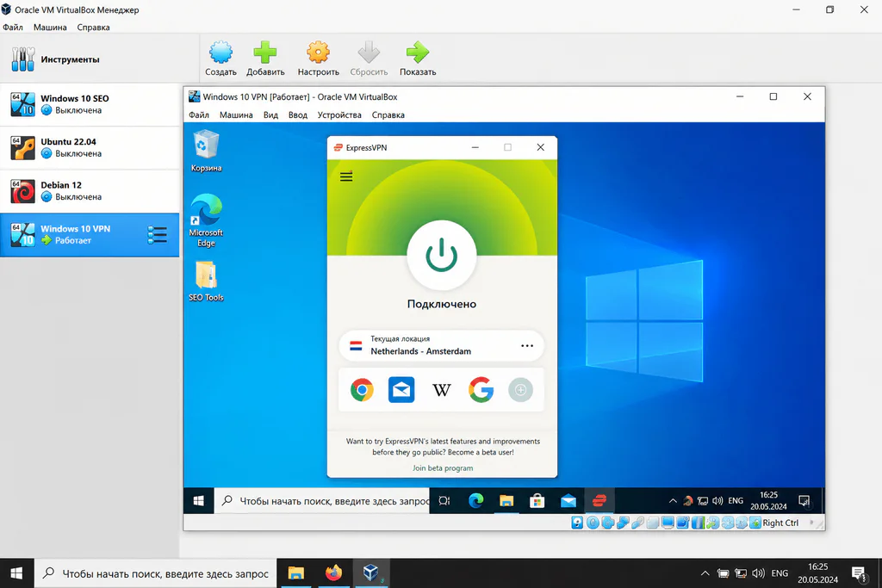The height and width of the screenshot is (588, 882).
Task: Expand guest system tray hidden icons
Action: (x=673, y=501)
